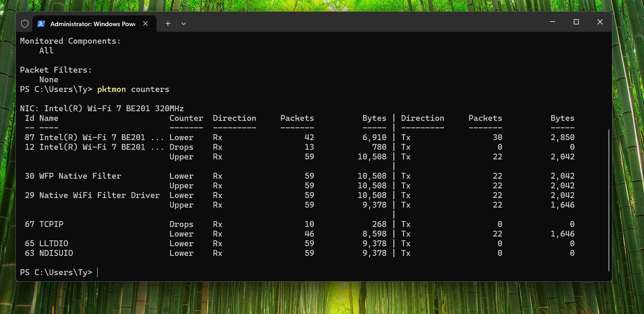644x314 pixels.
Task: Click the "Packet Filters:" line
Action: pyautogui.click(x=56, y=70)
